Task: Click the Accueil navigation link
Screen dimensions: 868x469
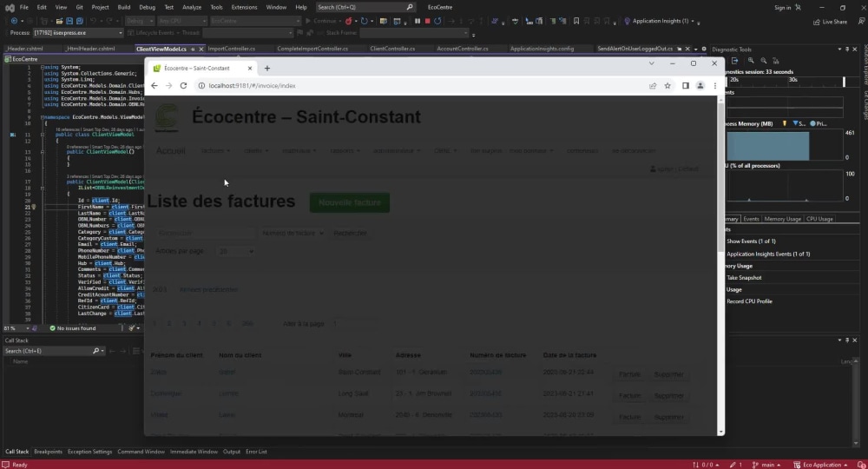Action: pyautogui.click(x=170, y=150)
